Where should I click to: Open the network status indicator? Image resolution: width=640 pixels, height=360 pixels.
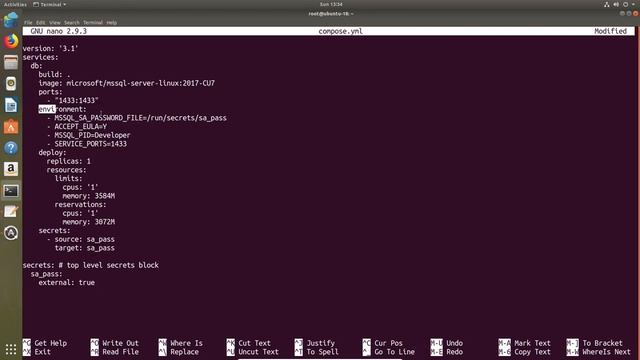(x=607, y=4)
